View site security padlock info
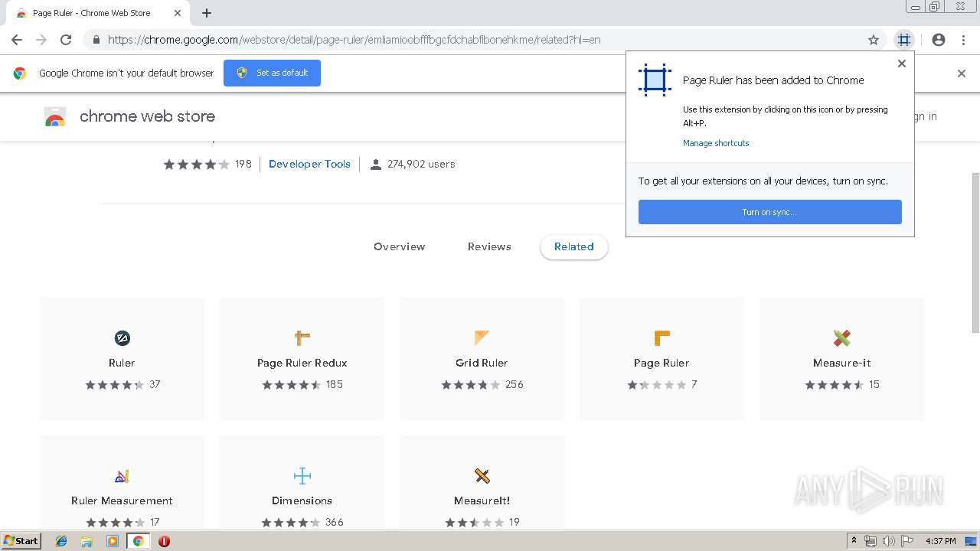The image size is (980, 551). (96, 40)
